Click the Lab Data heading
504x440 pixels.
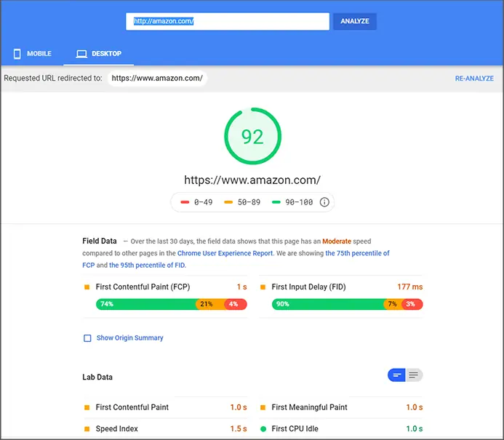(97, 377)
